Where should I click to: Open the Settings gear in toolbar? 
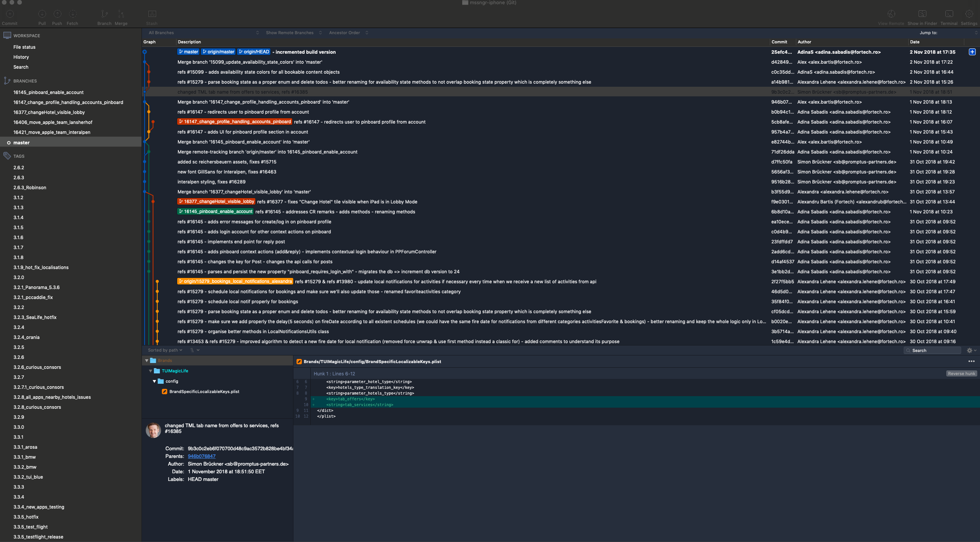(969, 14)
